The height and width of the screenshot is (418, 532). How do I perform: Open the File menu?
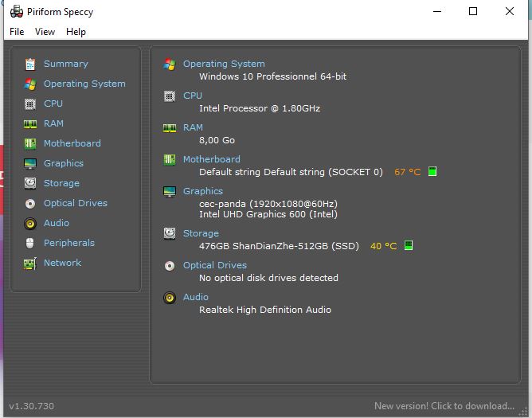click(x=17, y=32)
